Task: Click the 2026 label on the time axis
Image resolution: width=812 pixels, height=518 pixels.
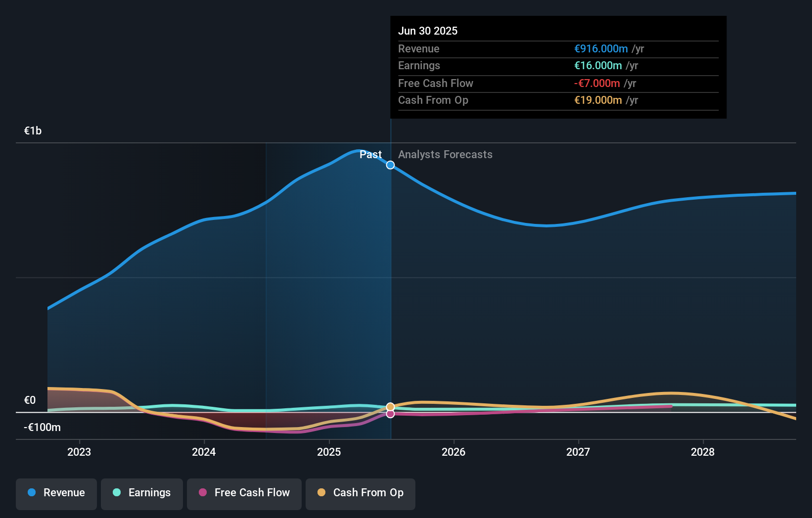Action: point(454,452)
